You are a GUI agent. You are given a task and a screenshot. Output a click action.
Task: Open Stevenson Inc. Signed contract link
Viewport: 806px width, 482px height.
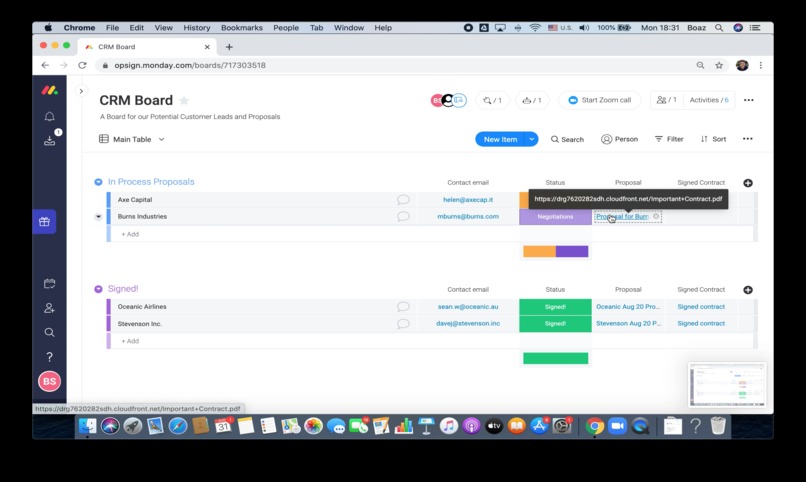pos(701,324)
